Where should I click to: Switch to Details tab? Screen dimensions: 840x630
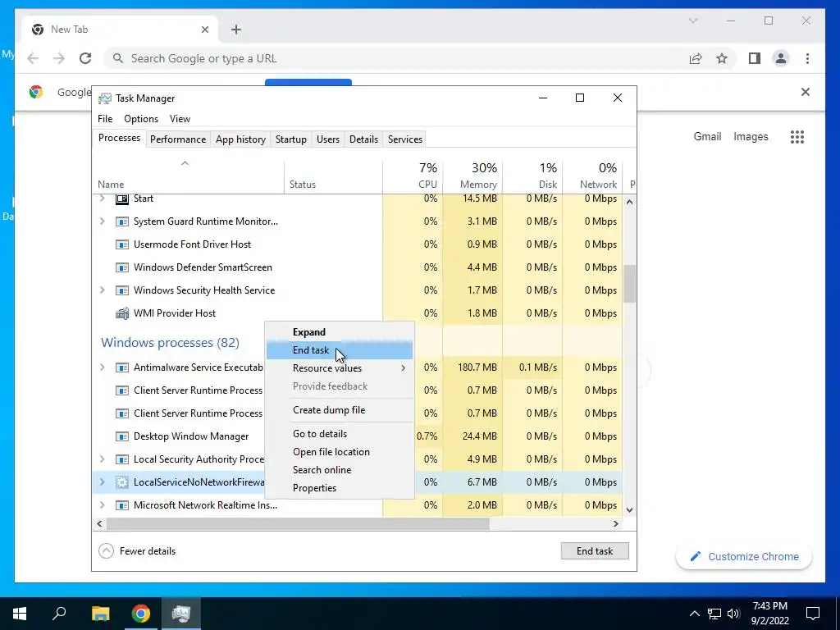point(363,139)
